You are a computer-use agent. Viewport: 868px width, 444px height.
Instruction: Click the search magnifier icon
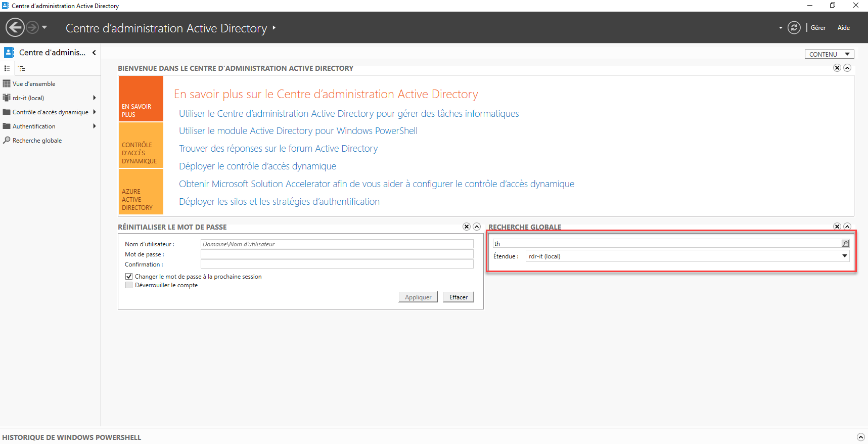[845, 243]
